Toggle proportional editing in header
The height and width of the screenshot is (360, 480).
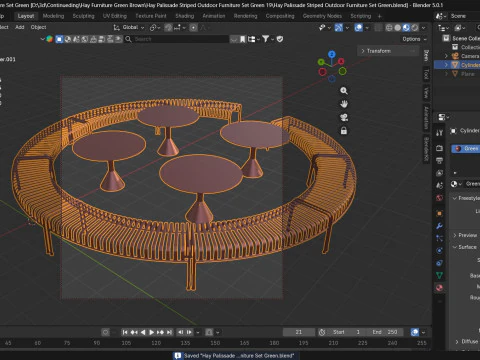point(193,28)
